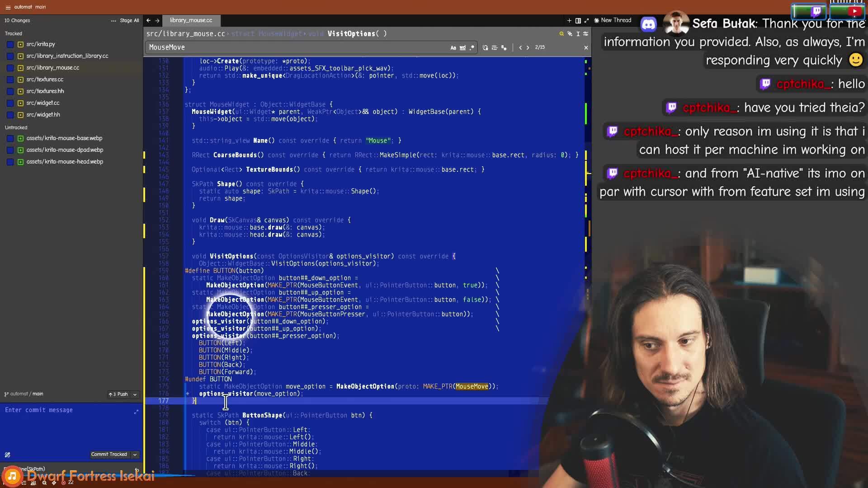Split the editor pane
Viewport: 868px width, 488px height.
tap(578, 20)
